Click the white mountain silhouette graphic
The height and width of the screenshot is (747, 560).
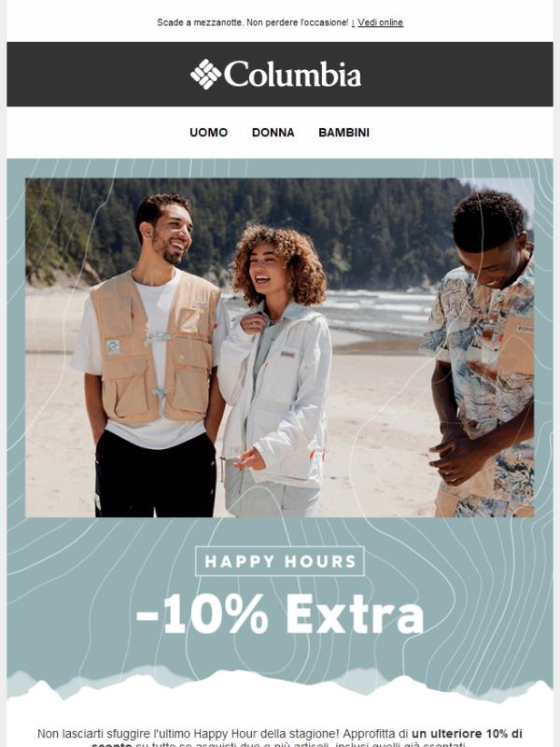coord(280,686)
